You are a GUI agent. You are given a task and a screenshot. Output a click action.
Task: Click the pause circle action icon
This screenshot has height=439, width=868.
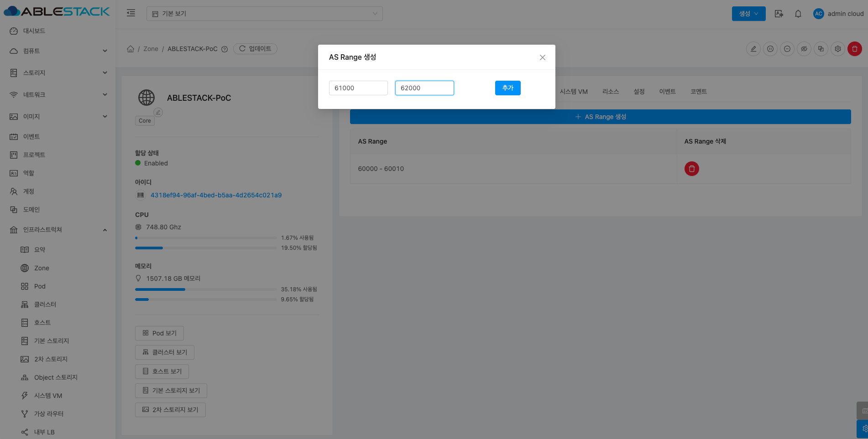(x=770, y=49)
